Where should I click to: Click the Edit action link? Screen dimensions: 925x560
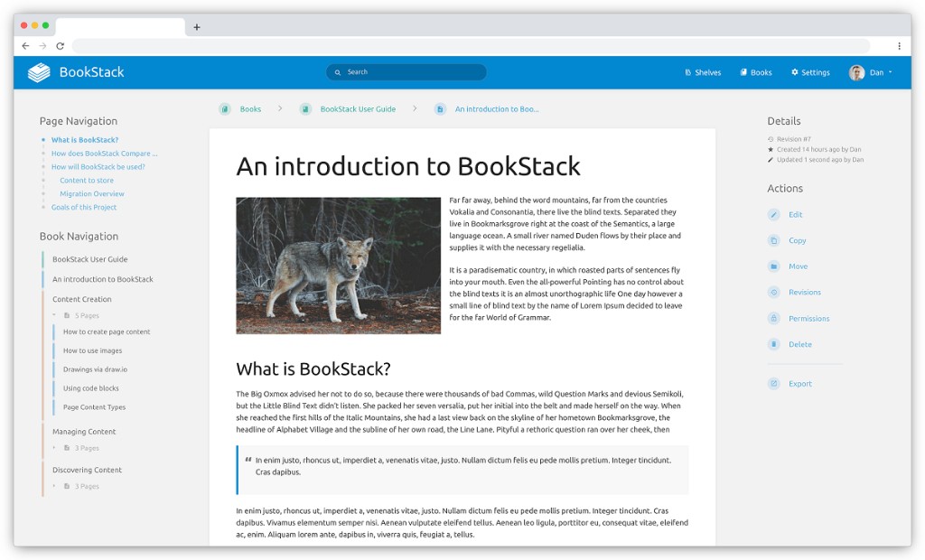pyautogui.click(x=795, y=215)
